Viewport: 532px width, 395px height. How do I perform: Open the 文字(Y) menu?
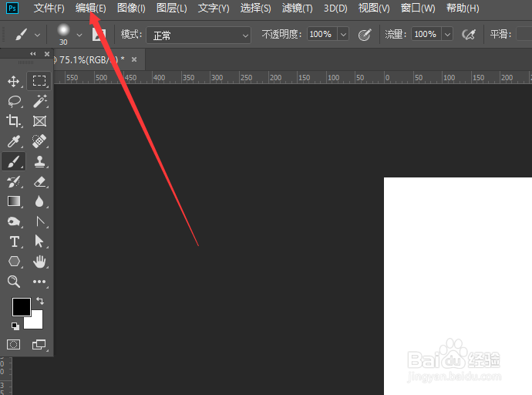tap(214, 8)
